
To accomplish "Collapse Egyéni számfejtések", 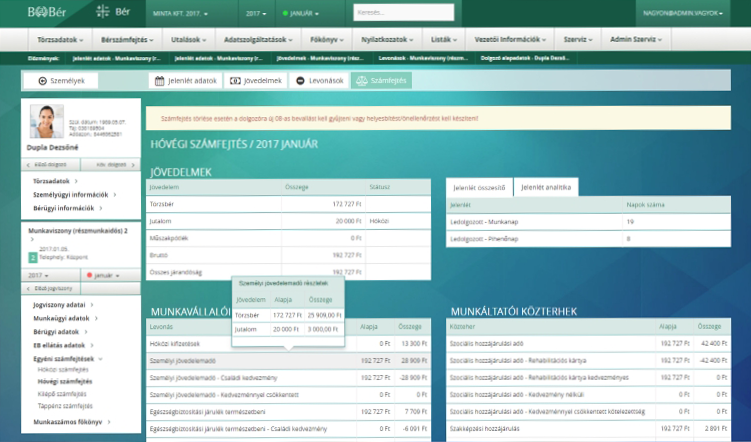I will 68,358.
